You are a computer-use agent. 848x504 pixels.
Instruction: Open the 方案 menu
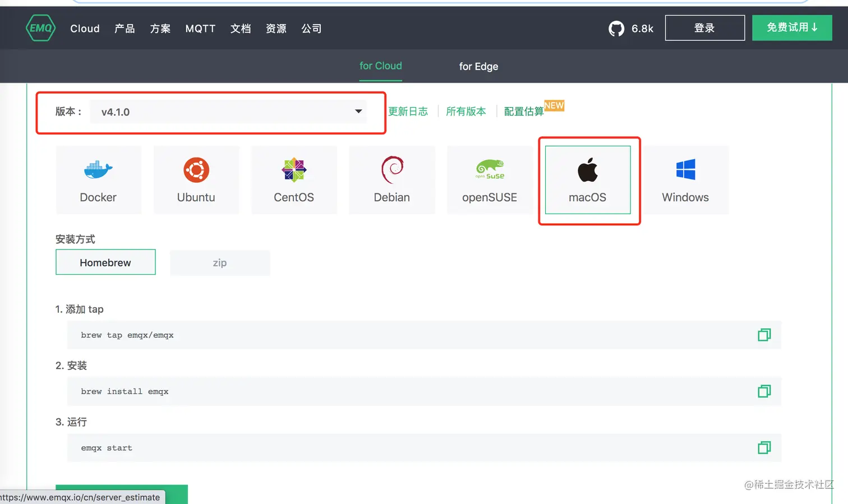(160, 29)
